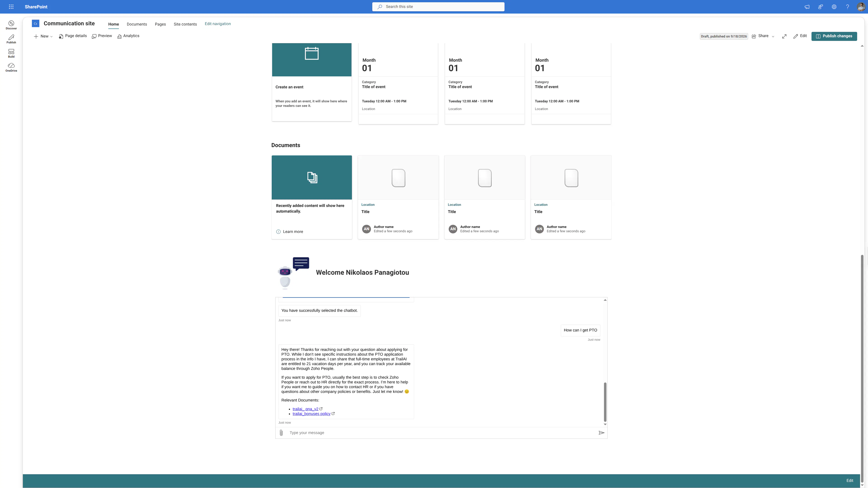868x488 pixels.
Task: Open Discover in the left rail
Action: tap(11, 25)
